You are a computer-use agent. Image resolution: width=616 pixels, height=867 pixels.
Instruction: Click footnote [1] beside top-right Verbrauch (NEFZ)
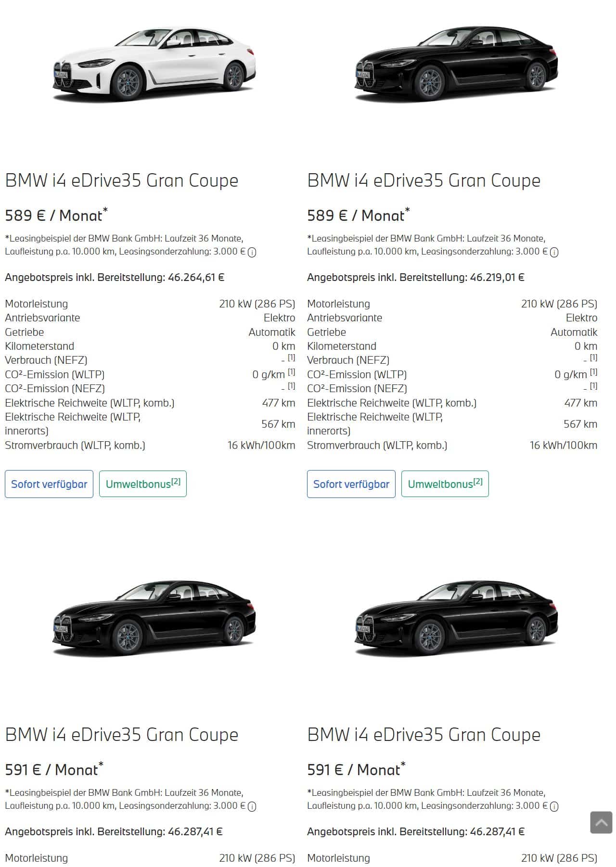(x=593, y=357)
